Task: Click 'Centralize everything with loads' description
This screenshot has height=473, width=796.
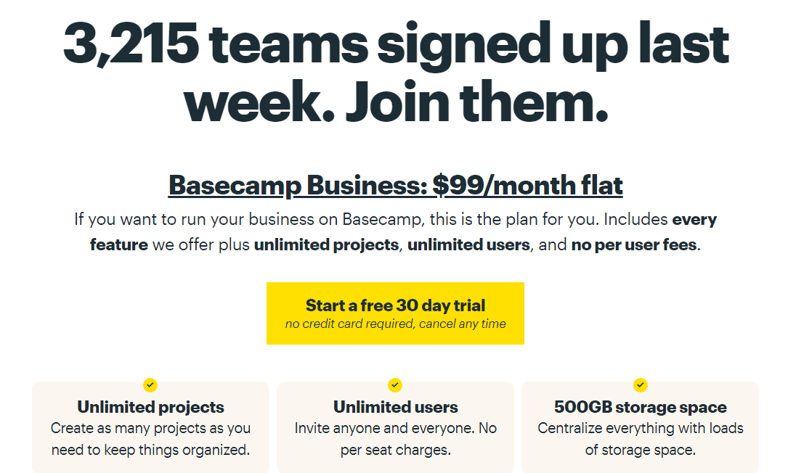Action: 640,428
